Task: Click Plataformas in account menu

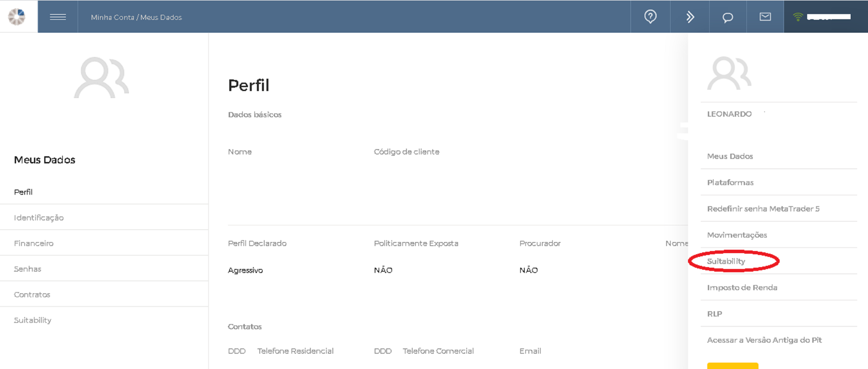Action: point(730,183)
